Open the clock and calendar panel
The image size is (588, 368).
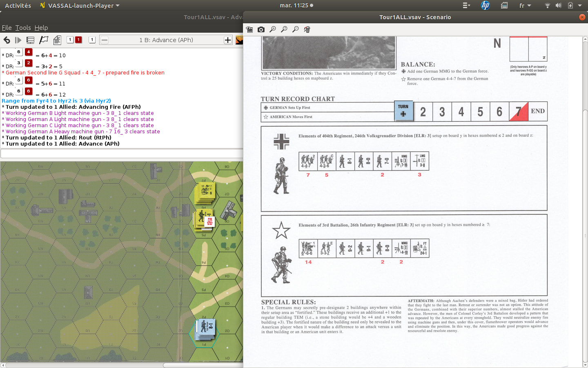pos(296,5)
